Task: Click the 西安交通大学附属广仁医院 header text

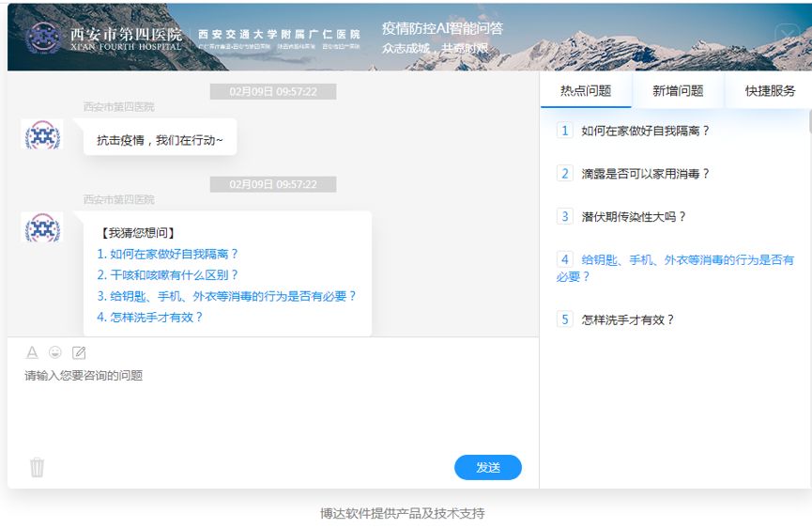Action: [279, 34]
